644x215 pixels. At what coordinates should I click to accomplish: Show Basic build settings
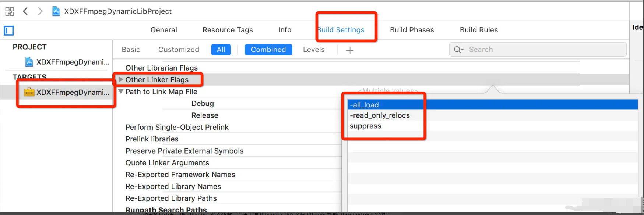[x=131, y=50]
